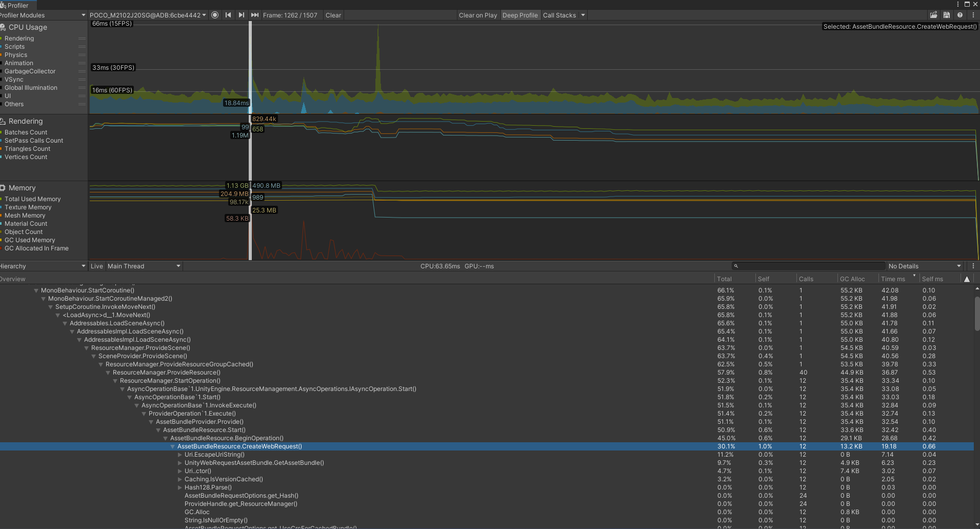Disable Deep Profile mode
This screenshot has height=529, width=980.
pyautogui.click(x=520, y=15)
